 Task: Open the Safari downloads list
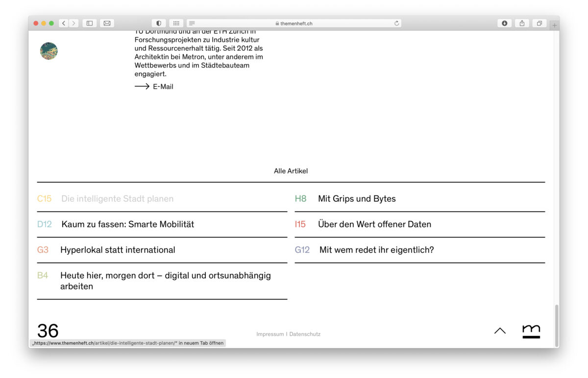[504, 23]
